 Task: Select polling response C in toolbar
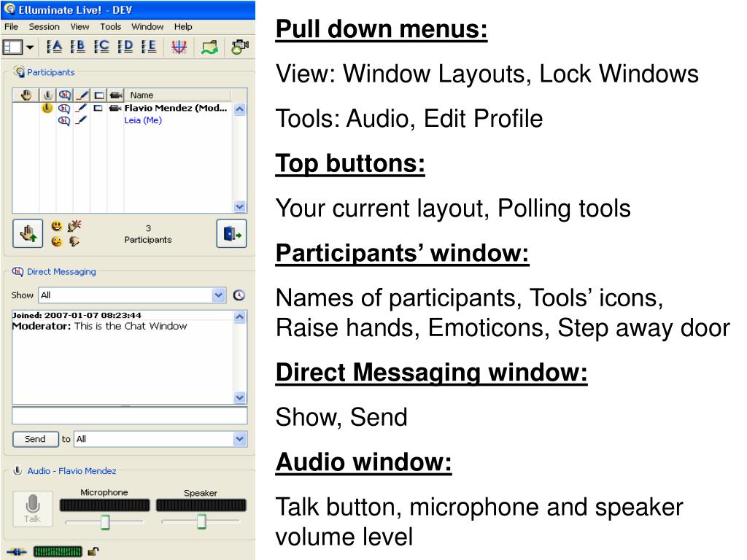pos(101,47)
